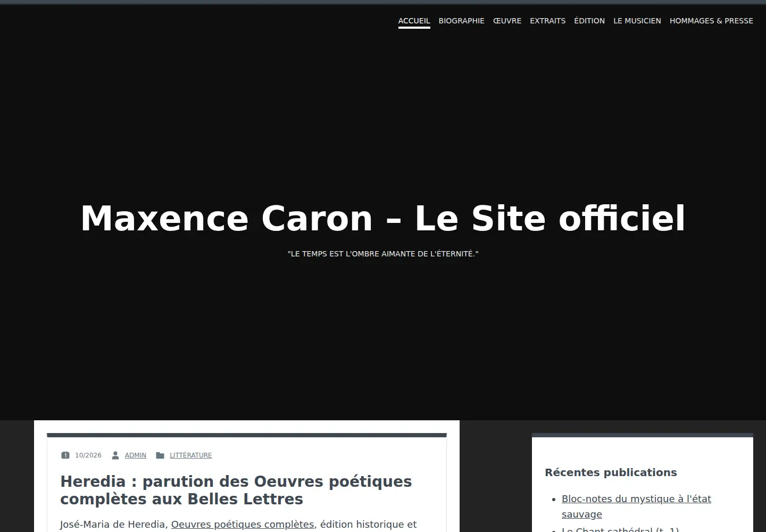Viewport: 766px width, 532px height.
Task: Open HOMMAGES & PRESSE page
Action: (711, 21)
